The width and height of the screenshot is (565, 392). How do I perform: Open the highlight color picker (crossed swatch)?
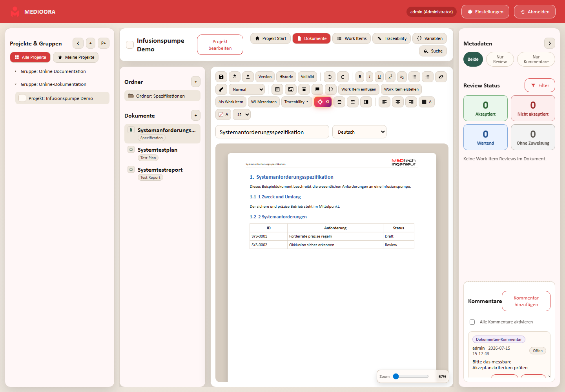tap(223, 114)
